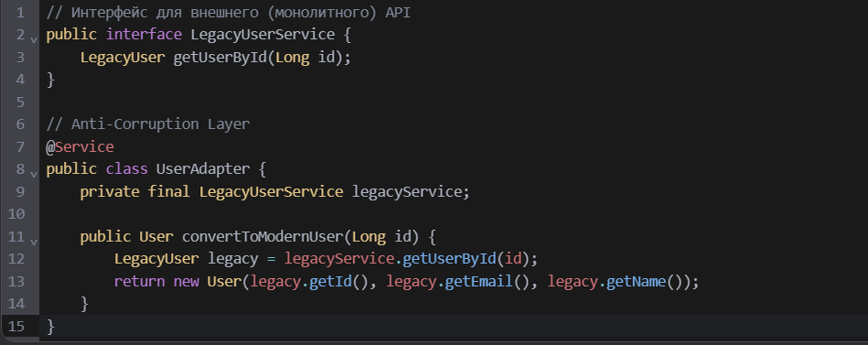Click 'legacy' variable declaration on line 12

click(x=233, y=259)
